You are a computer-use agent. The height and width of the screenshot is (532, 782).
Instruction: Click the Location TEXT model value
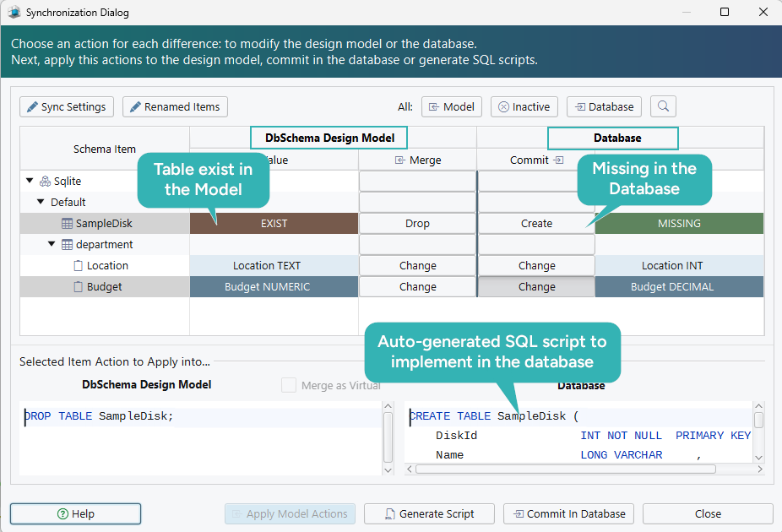click(274, 266)
